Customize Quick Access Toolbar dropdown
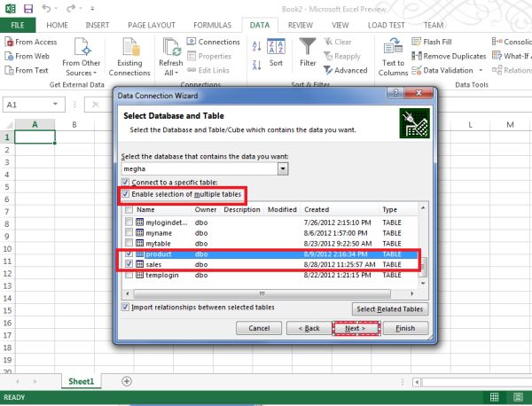 point(92,9)
